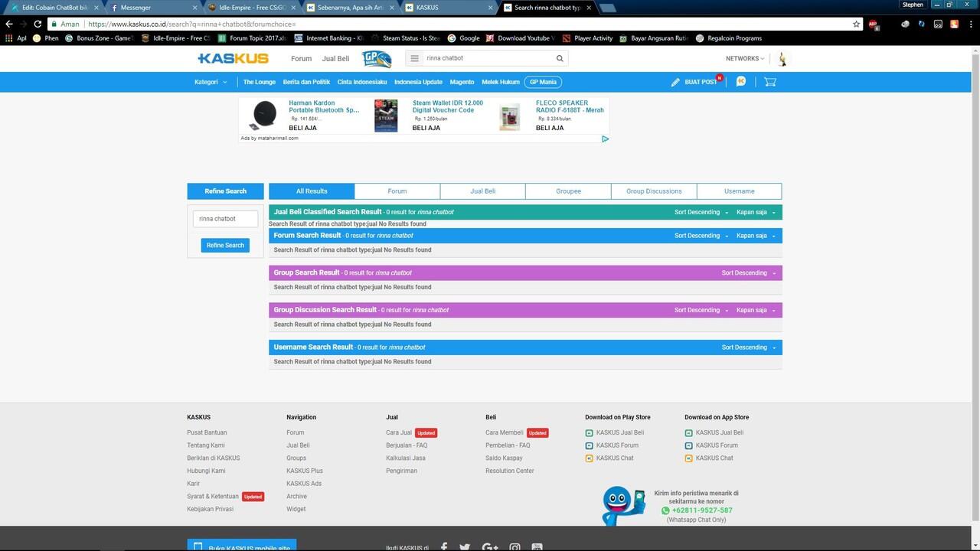Open the KASKUS Chat App Store icon
The width and height of the screenshot is (980, 551).
point(689,458)
